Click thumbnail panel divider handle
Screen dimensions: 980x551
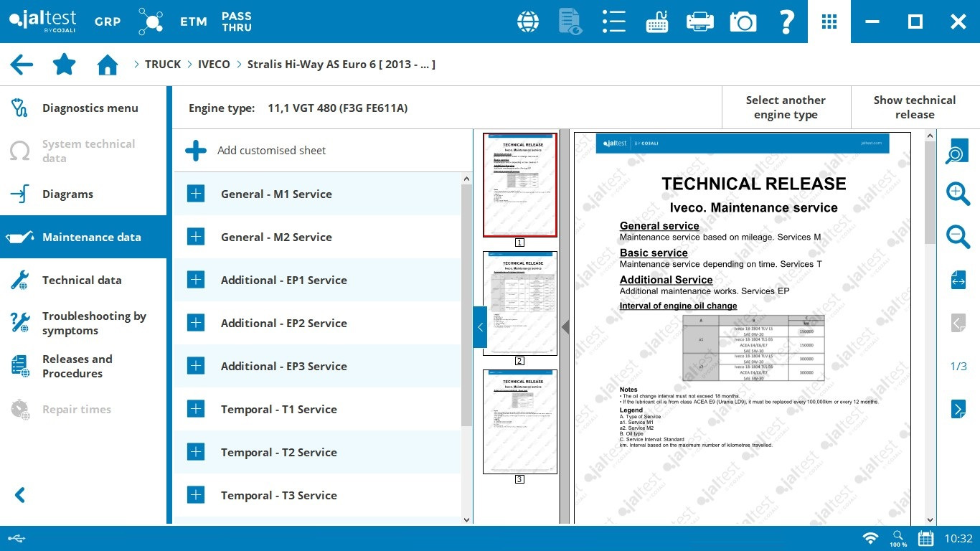(x=565, y=327)
